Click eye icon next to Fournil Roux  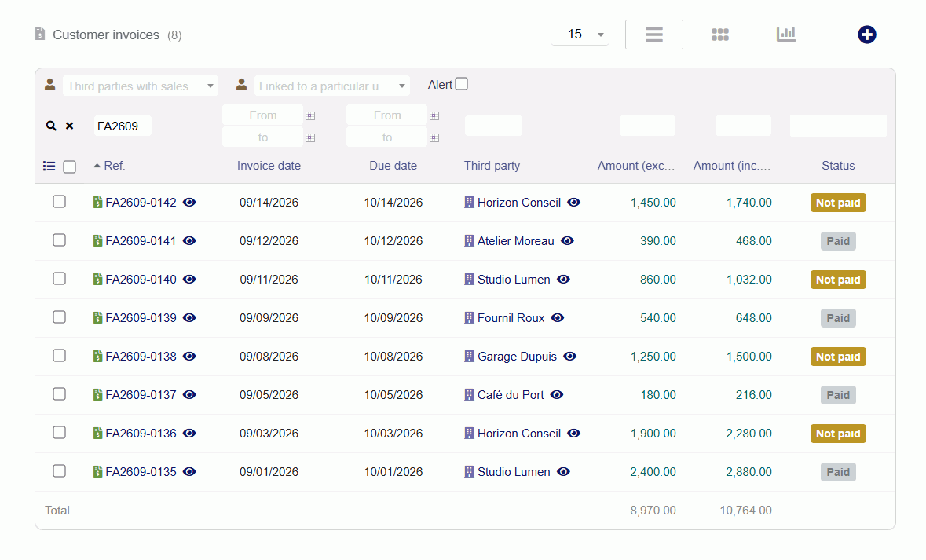(x=558, y=317)
